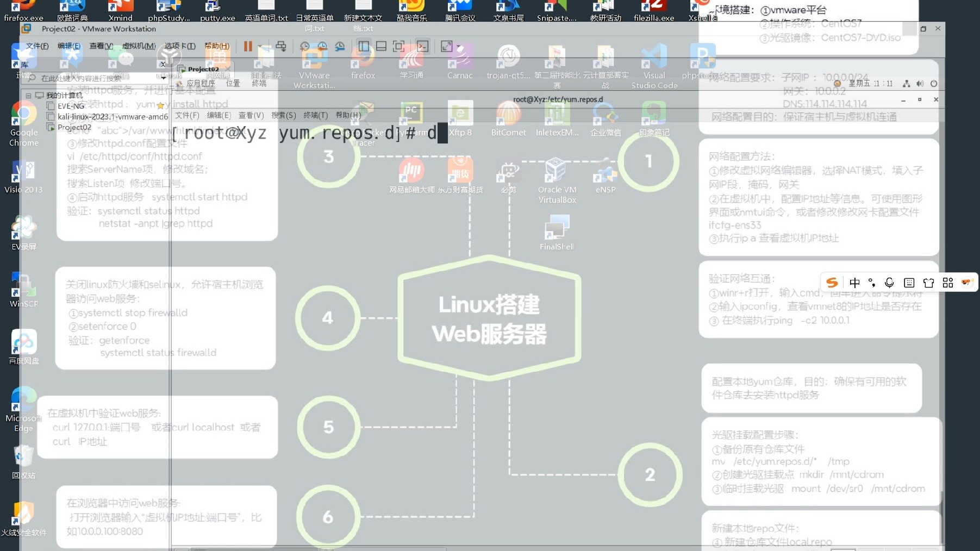980x551 pixels.
Task: Open the VMware 文件(F) menu
Action: tap(37, 46)
